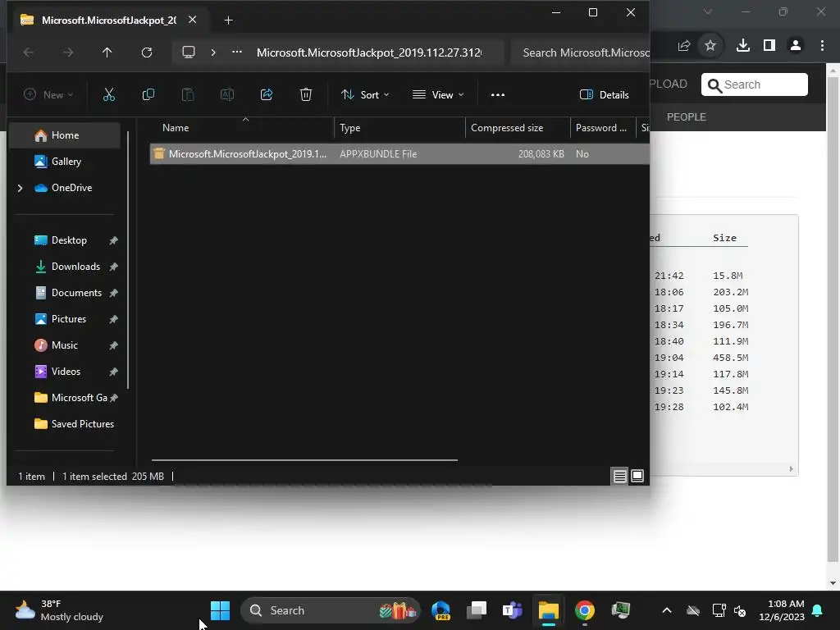
Task: Toggle the Details pane button
Action: tap(605, 95)
